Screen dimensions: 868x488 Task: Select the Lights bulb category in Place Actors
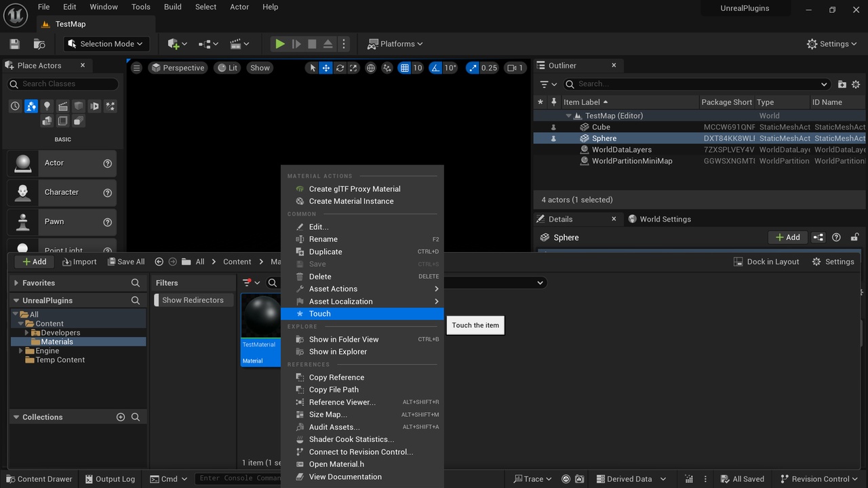click(47, 106)
